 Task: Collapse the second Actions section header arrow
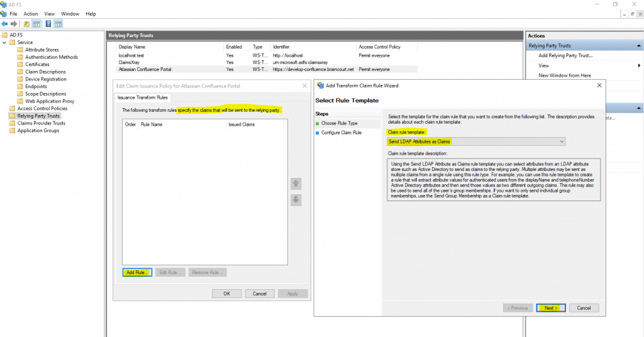click(x=639, y=108)
